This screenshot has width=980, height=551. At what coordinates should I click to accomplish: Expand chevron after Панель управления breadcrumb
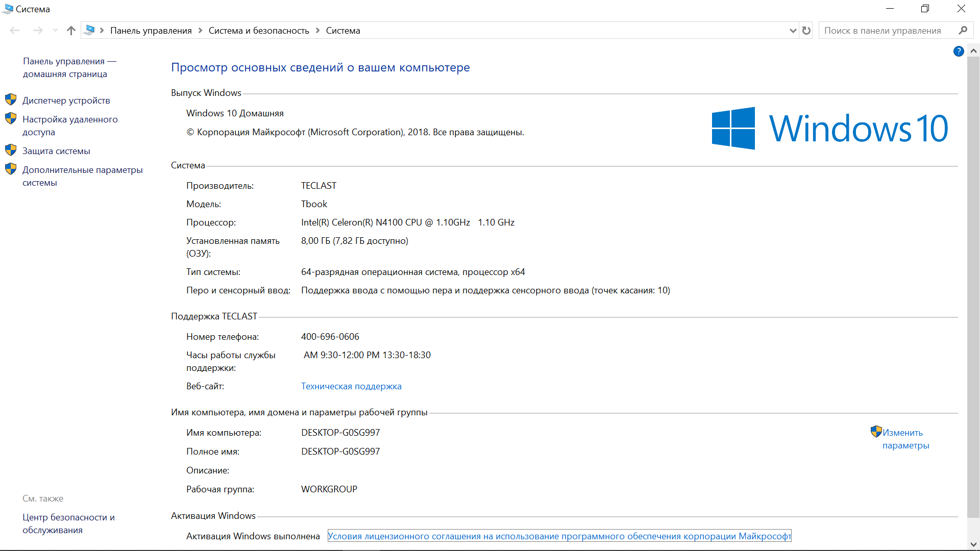pos(200,31)
